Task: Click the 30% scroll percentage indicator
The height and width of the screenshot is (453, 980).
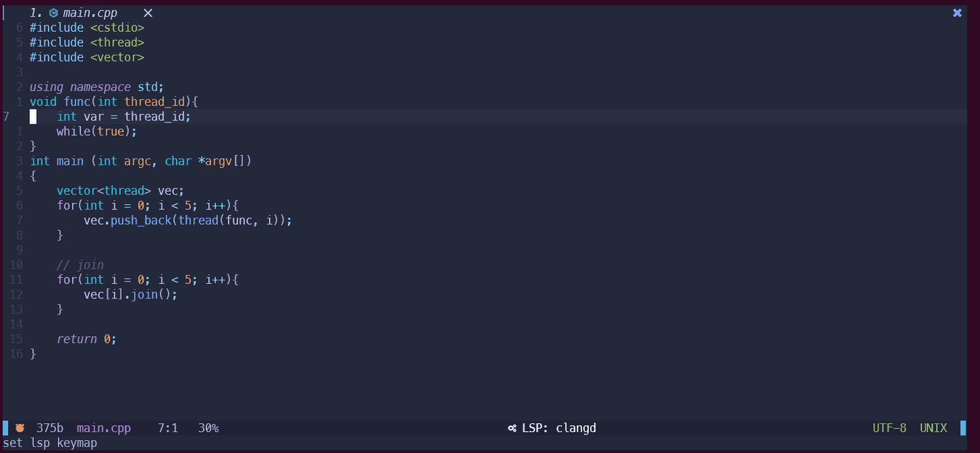Action: pos(208,428)
